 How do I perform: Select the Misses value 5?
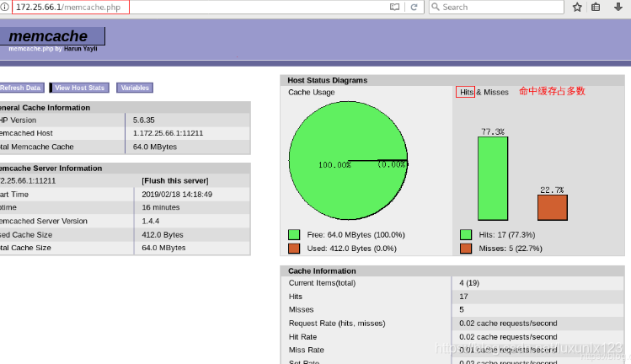pyautogui.click(x=462, y=309)
